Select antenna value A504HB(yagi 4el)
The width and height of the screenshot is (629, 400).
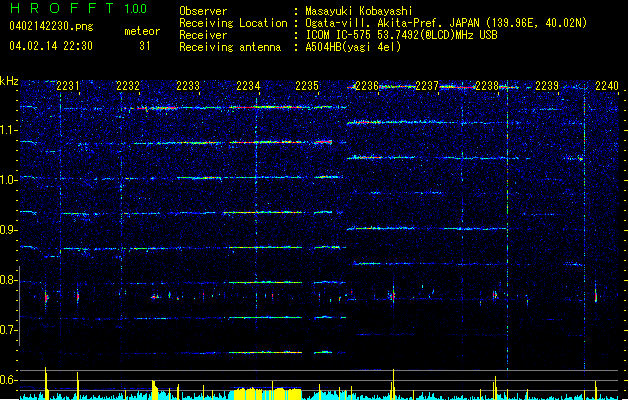[353, 47]
